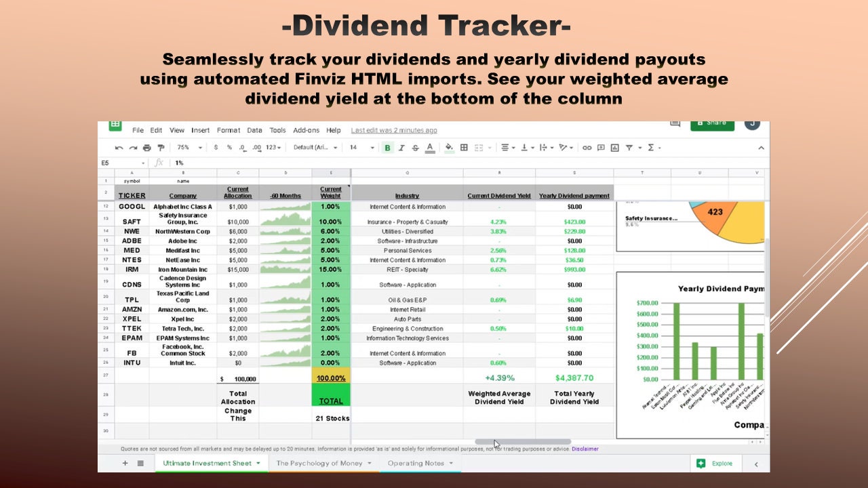This screenshot has height=488, width=868.
Task: Toggle Italic formatting
Action: 401,148
